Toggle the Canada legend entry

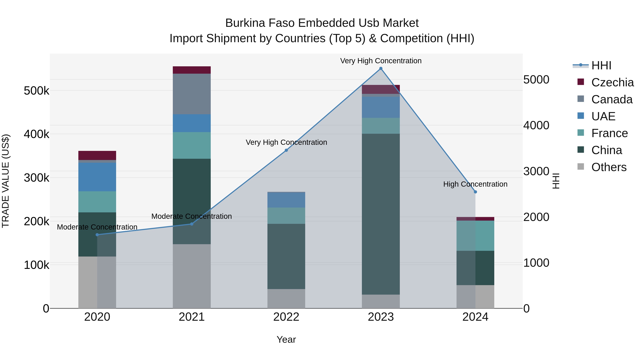tap(605, 99)
